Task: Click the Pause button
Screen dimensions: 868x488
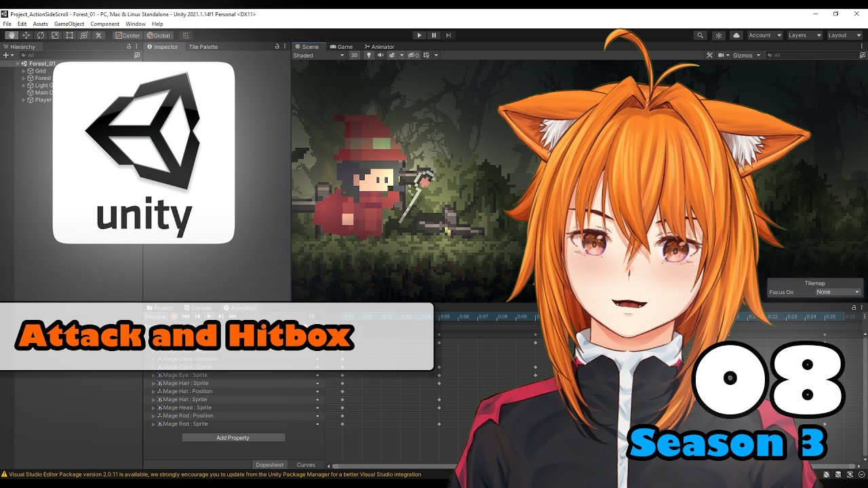Action: pyautogui.click(x=434, y=35)
